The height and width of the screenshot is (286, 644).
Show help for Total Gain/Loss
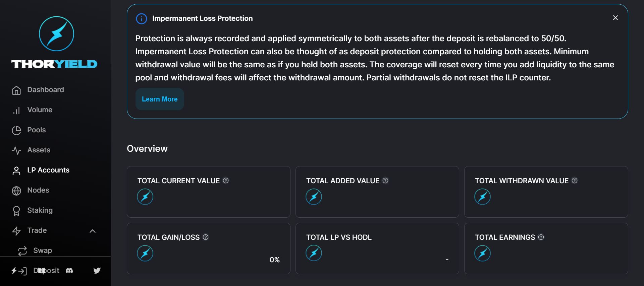tap(206, 237)
